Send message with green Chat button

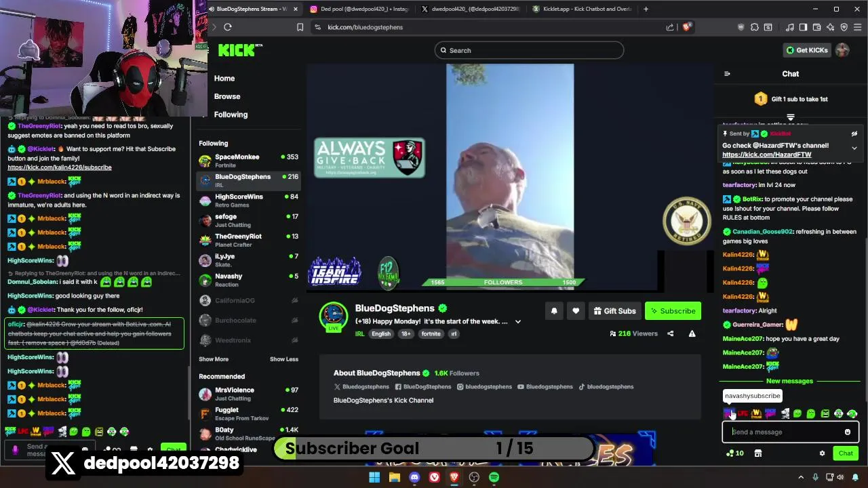(846, 453)
